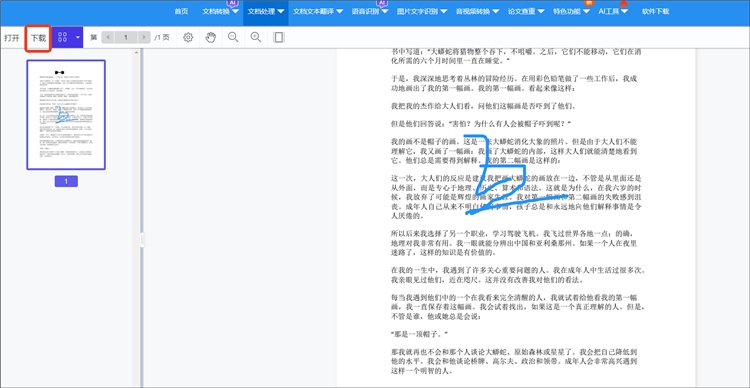Click the 打开 open button
This screenshot has height=388, width=750.
(x=11, y=38)
